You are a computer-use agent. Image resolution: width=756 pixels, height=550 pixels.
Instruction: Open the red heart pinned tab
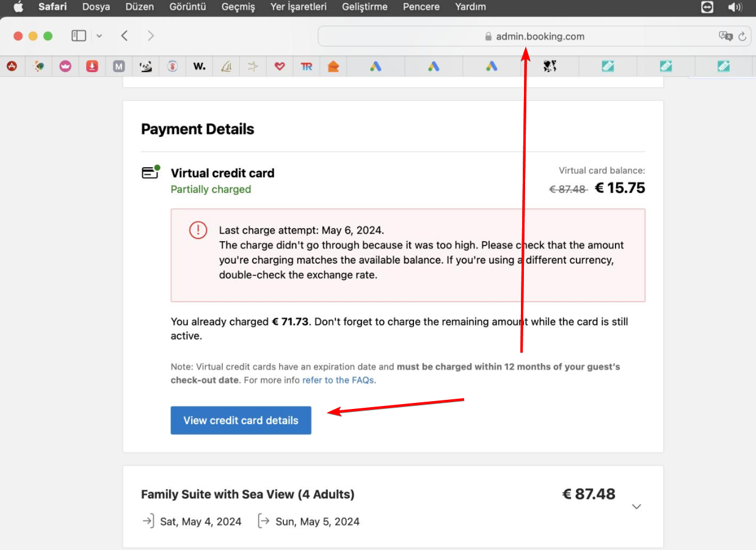(x=280, y=67)
